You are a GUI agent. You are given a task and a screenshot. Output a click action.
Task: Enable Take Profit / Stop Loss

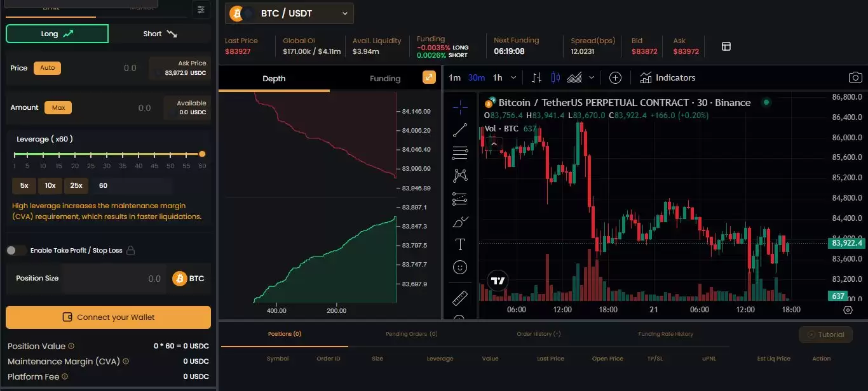click(16, 250)
